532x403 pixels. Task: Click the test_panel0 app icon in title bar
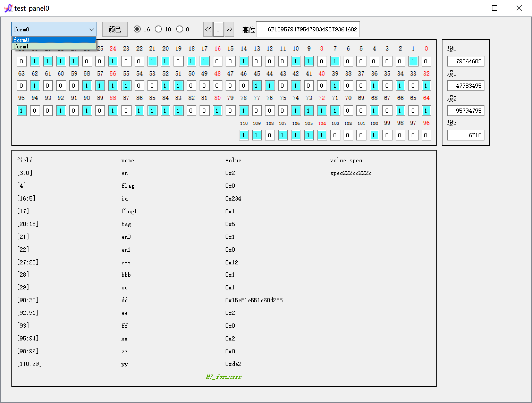click(x=8, y=8)
